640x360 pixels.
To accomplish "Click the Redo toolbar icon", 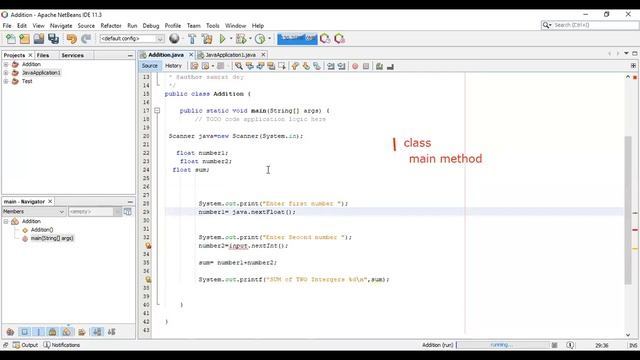I will (x=86, y=39).
